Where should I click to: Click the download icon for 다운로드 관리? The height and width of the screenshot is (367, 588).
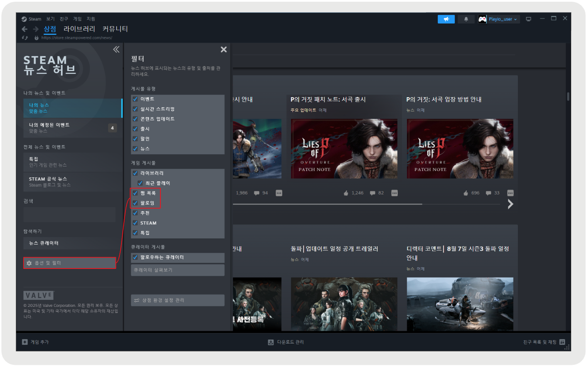(x=271, y=342)
